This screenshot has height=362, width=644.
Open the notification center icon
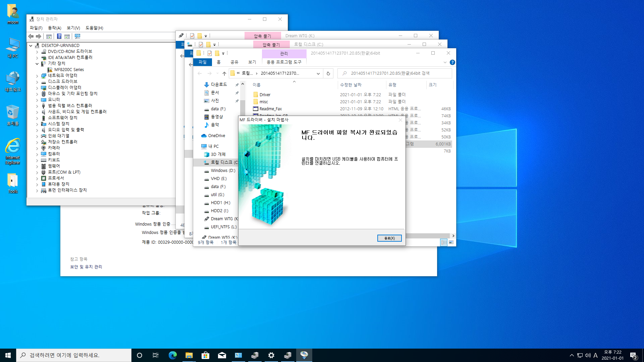tap(633, 355)
